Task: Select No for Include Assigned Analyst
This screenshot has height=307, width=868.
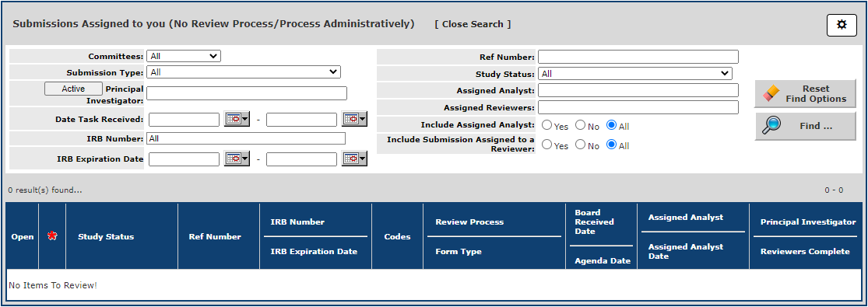Action: (580, 126)
